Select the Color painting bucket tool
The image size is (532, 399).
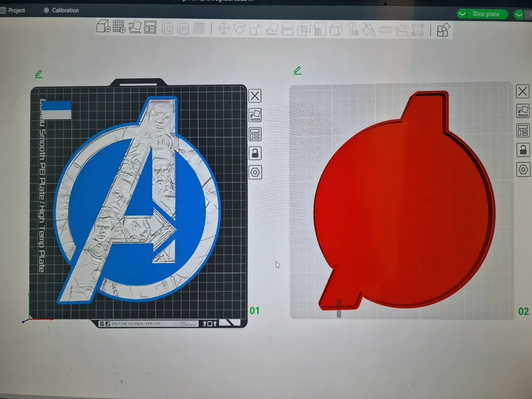(x=369, y=29)
